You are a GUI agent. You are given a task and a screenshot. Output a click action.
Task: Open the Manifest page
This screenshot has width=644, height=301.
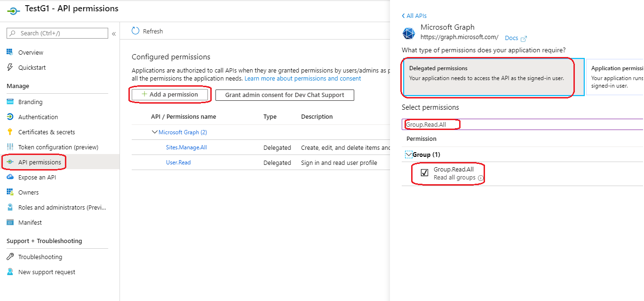pos(30,222)
